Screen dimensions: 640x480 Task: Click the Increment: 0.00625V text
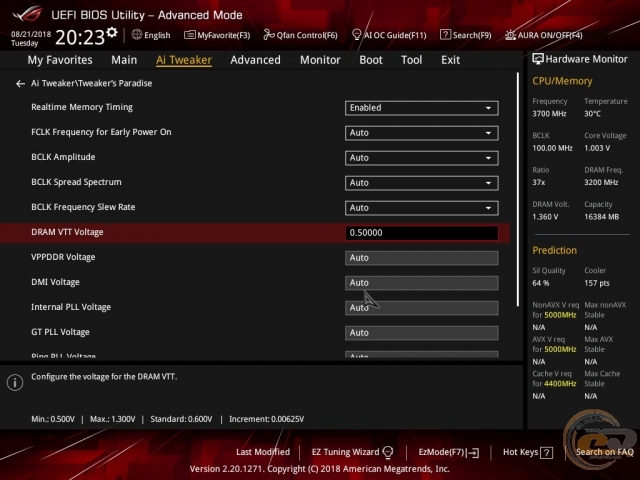click(x=267, y=419)
